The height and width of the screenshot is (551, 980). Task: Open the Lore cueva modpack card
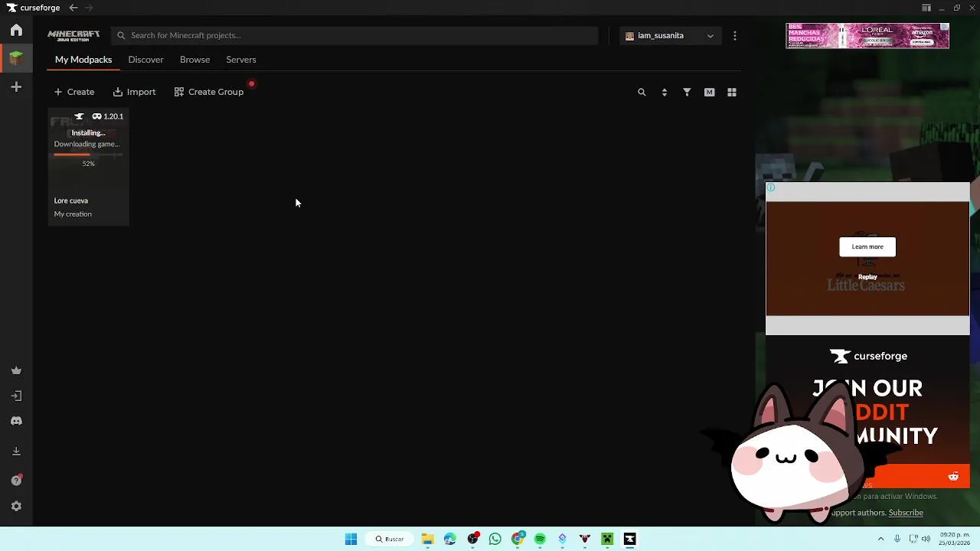point(89,167)
